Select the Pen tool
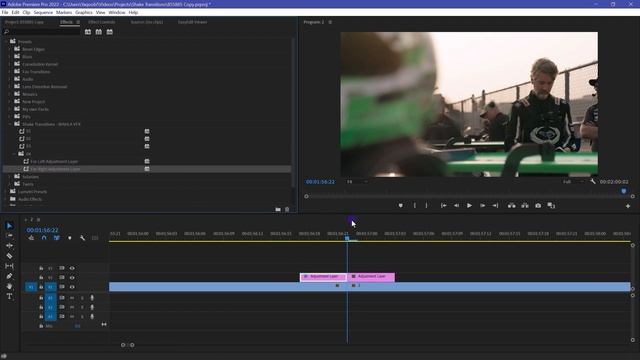Image resolution: width=640 pixels, height=360 pixels. point(9,276)
